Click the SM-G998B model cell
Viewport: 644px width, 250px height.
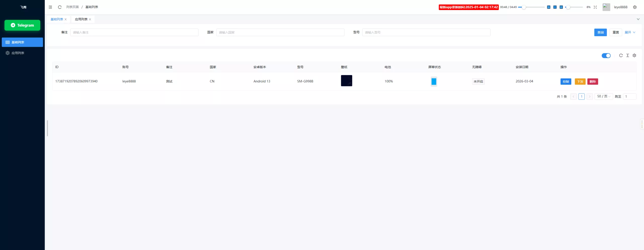(x=305, y=81)
